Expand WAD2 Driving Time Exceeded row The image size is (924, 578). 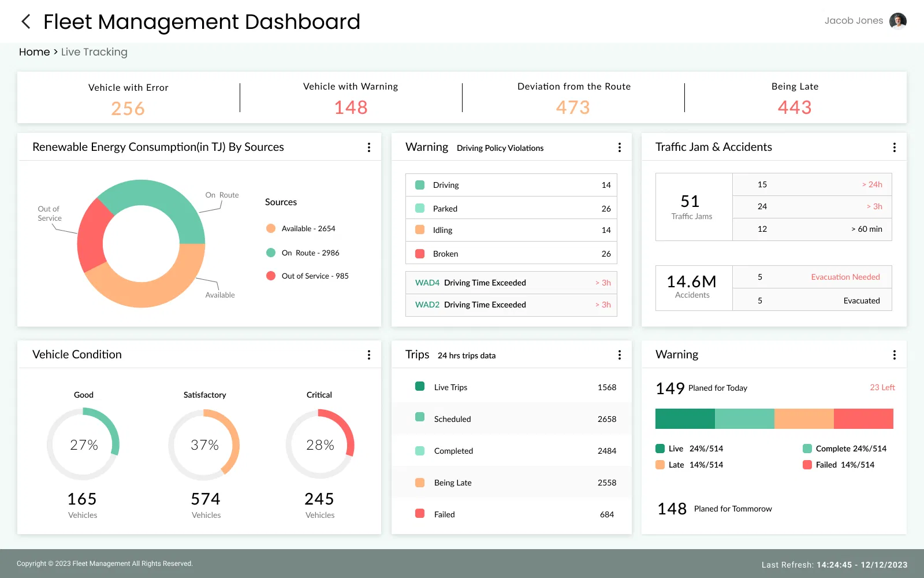(511, 305)
